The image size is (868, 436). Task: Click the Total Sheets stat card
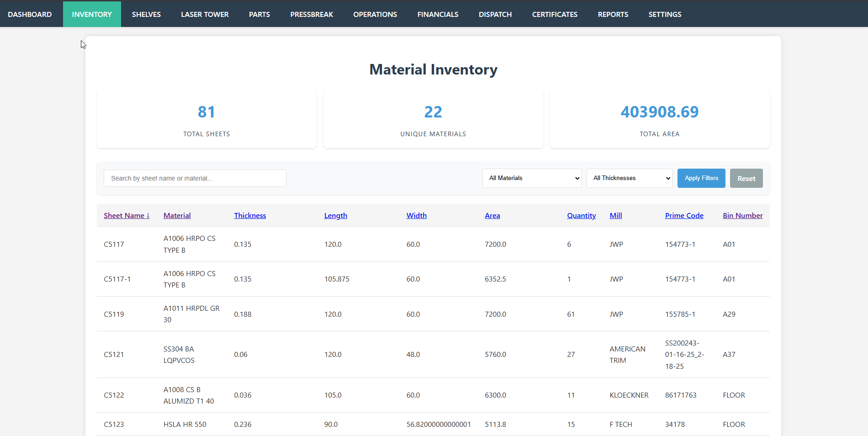[x=206, y=119]
